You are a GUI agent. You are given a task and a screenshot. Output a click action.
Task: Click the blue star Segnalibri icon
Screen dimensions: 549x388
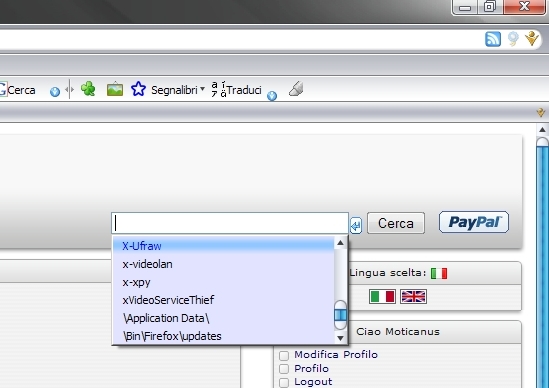[x=138, y=89]
